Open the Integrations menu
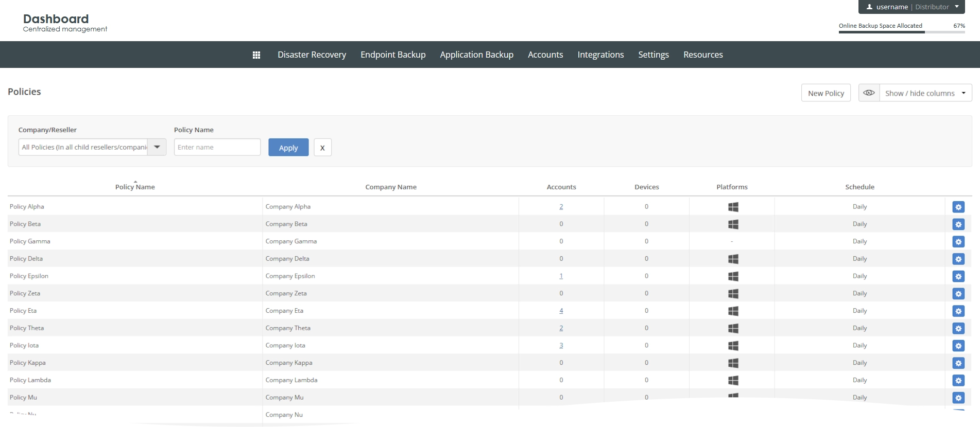The height and width of the screenshot is (427, 980). 600,55
